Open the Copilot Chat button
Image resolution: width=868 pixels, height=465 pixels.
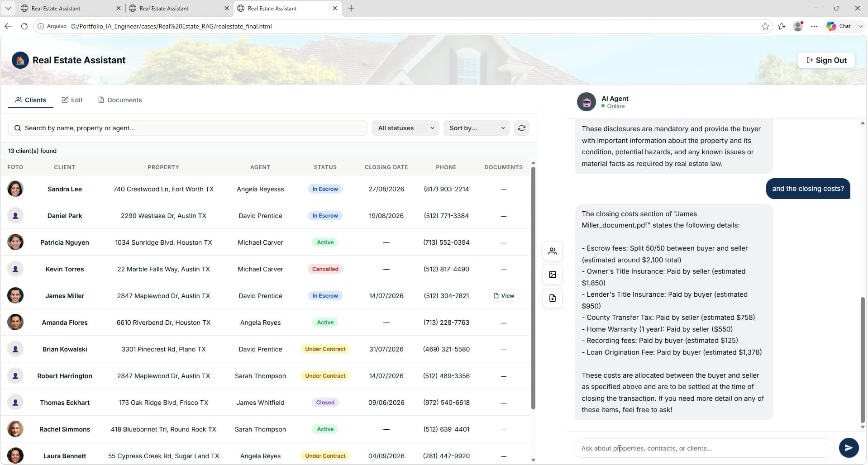coord(839,26)
